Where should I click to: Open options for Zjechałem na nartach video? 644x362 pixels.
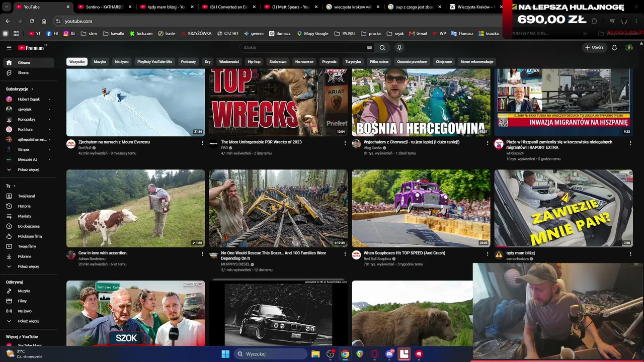pos(202,143)
